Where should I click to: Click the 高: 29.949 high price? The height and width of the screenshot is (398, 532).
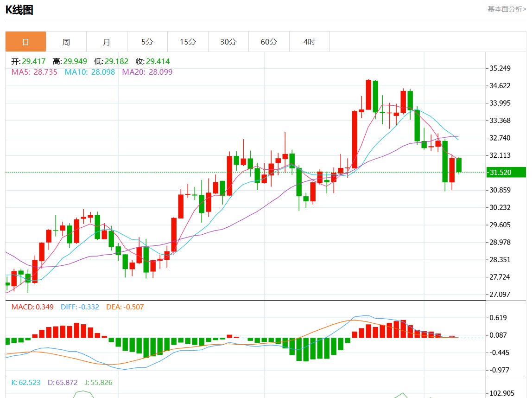pos(70,62)
